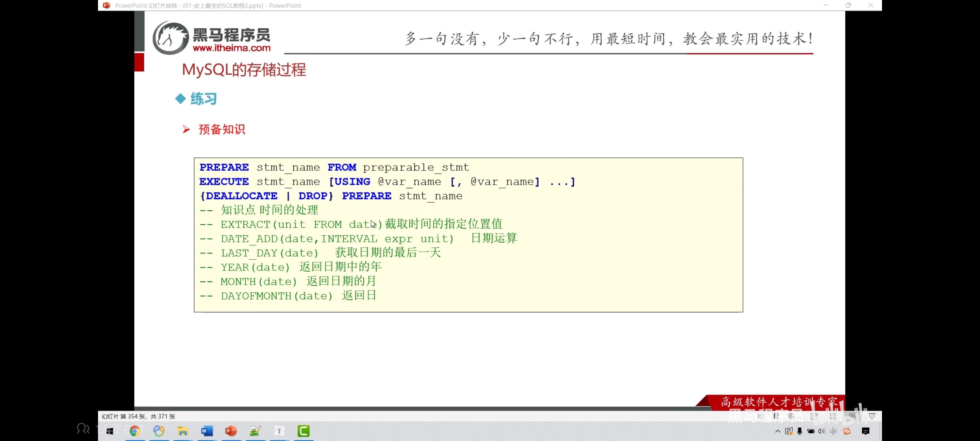Open Camtasia from the taskbar
The image size is (980, 441).
tap(303, 431)
